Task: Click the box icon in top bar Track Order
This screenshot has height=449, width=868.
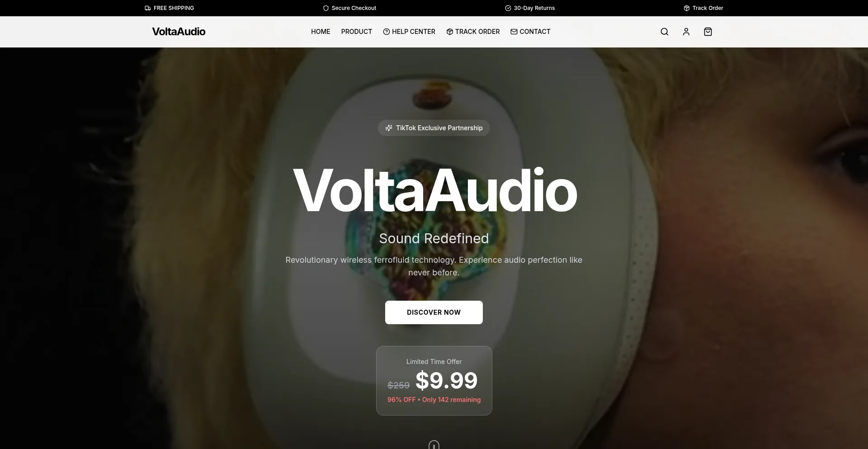Action: point(686,8)
